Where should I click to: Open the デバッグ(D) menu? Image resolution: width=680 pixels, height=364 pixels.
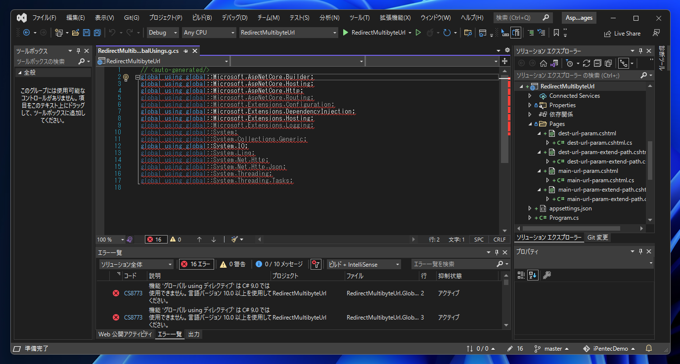tap(235, 18)
